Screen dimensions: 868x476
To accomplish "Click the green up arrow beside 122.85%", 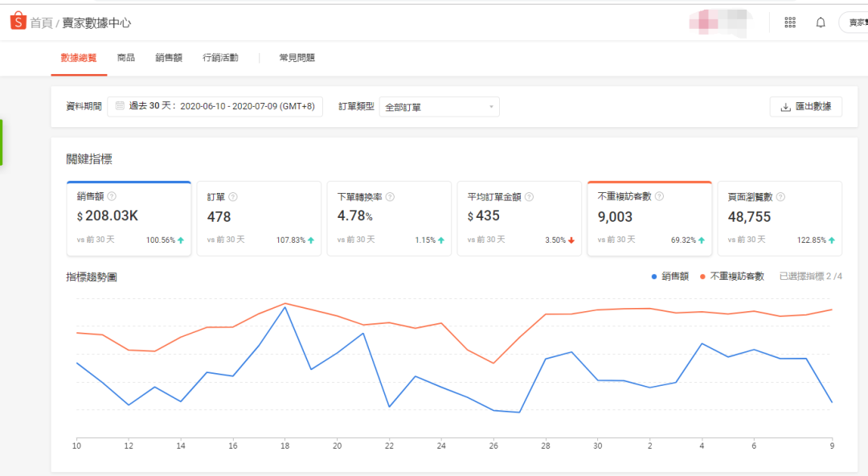I will (832, 240).
